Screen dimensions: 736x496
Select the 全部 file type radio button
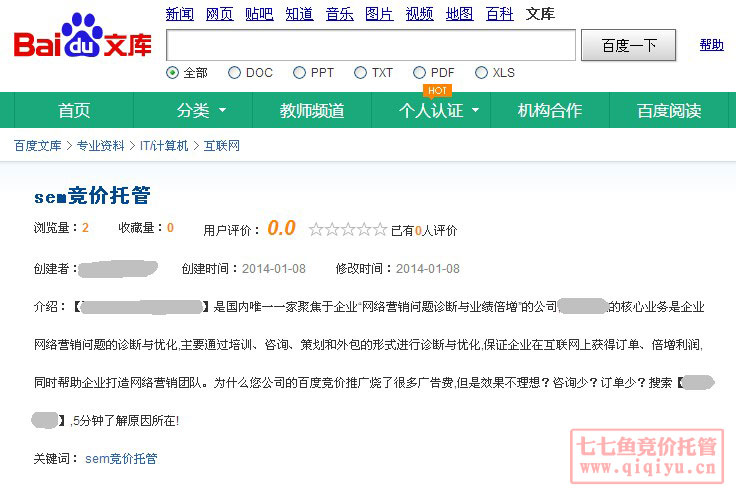click(172, 73)
